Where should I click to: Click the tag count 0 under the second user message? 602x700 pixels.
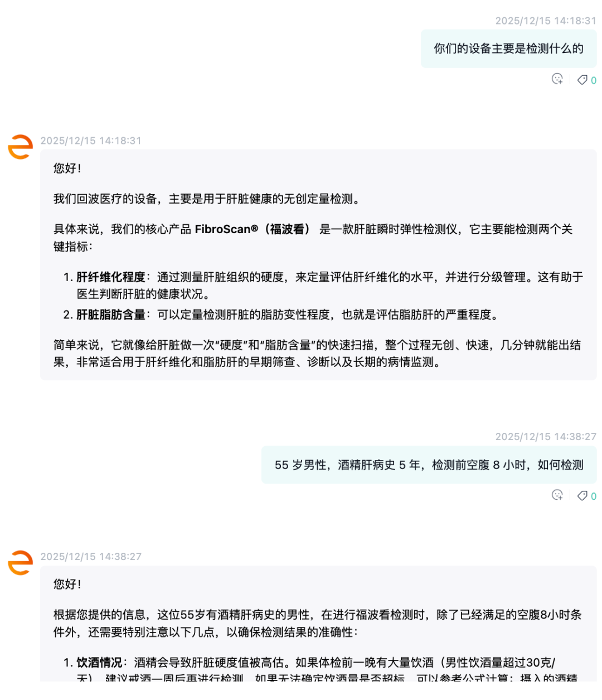pyautogui.click(x=594, y=496)
